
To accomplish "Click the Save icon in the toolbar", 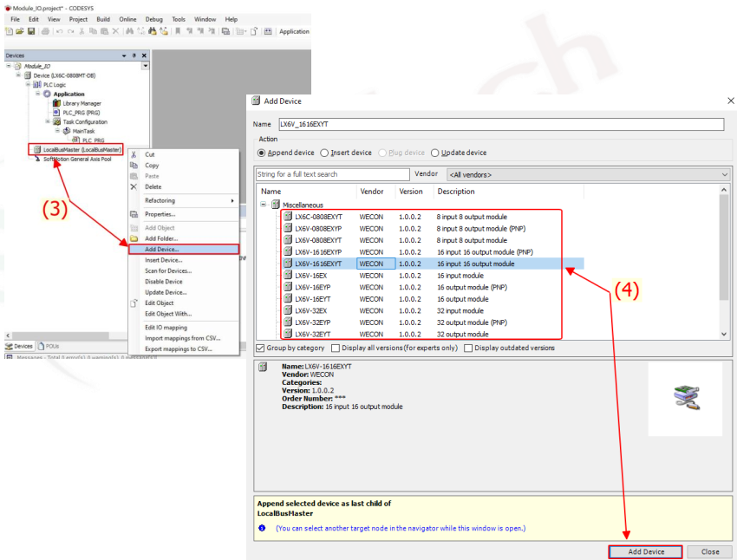I will click(x=31, y=31).
